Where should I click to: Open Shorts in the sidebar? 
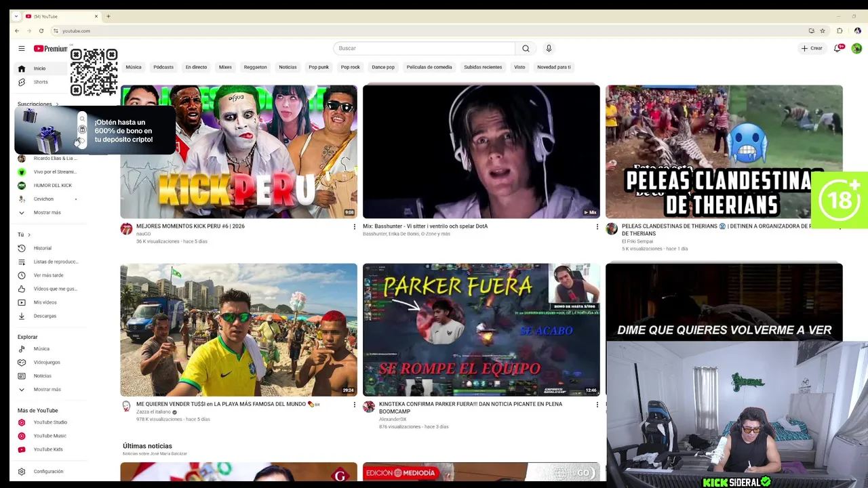pyautogui.click(x=41, y=82)
